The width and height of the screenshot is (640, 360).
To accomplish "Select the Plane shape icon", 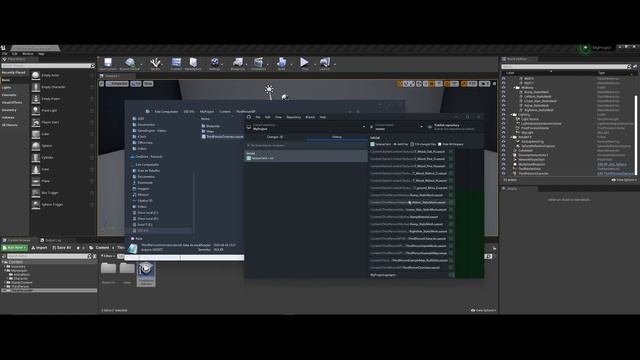I will pyautogui.click(x=36, y=181).
